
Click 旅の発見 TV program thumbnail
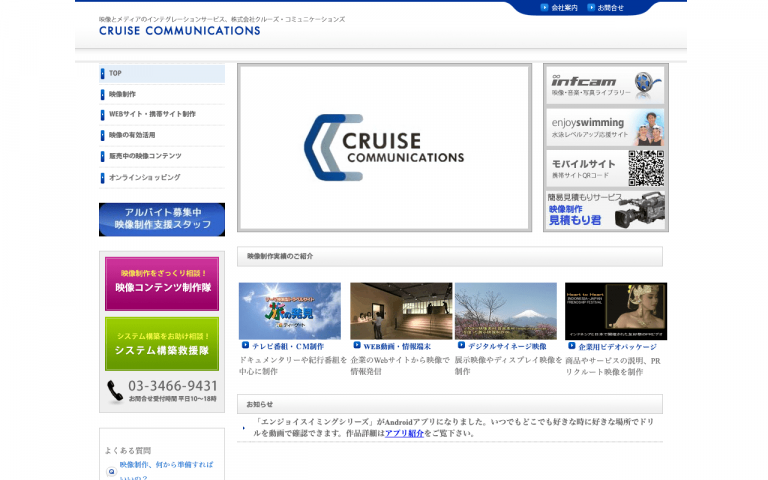290,311
